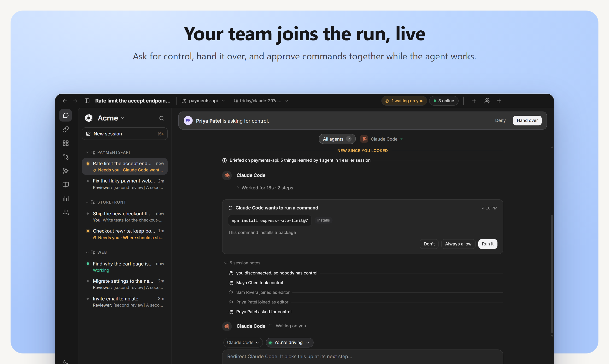Open the grid apps icon in sidebar
The width and height of the screenshot is (609, 364).
click(65, 143)
